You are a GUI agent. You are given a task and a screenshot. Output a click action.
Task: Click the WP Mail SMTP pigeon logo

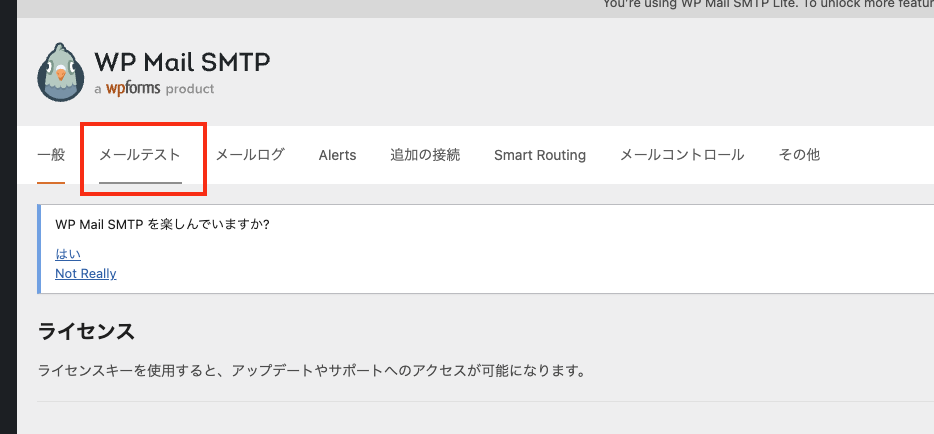pyautogui.click(x=60, y=72)
